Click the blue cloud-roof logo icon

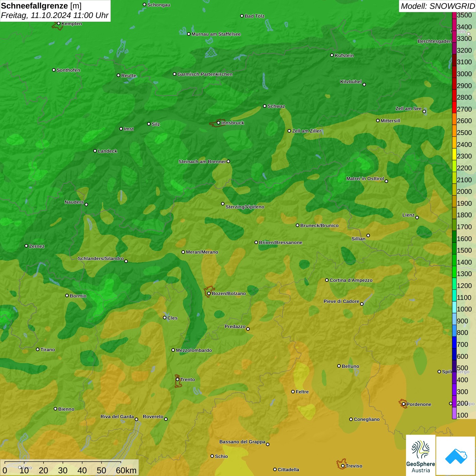pos(456,456)
